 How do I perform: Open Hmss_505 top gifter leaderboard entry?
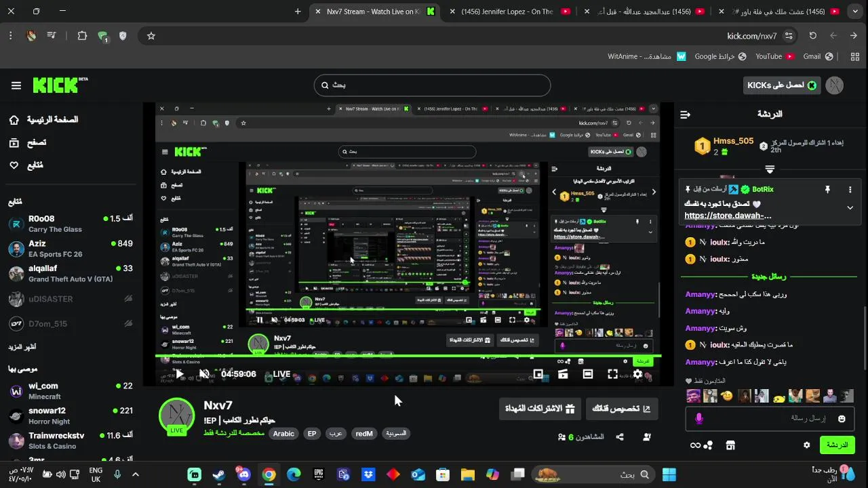point(724,146)
